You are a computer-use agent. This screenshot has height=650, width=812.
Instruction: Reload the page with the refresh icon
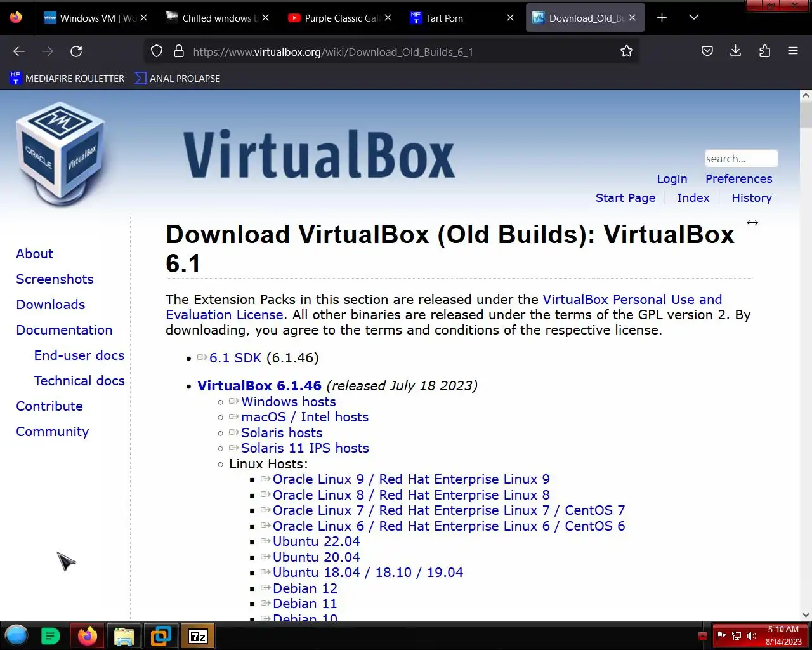[x=76, y=51]
